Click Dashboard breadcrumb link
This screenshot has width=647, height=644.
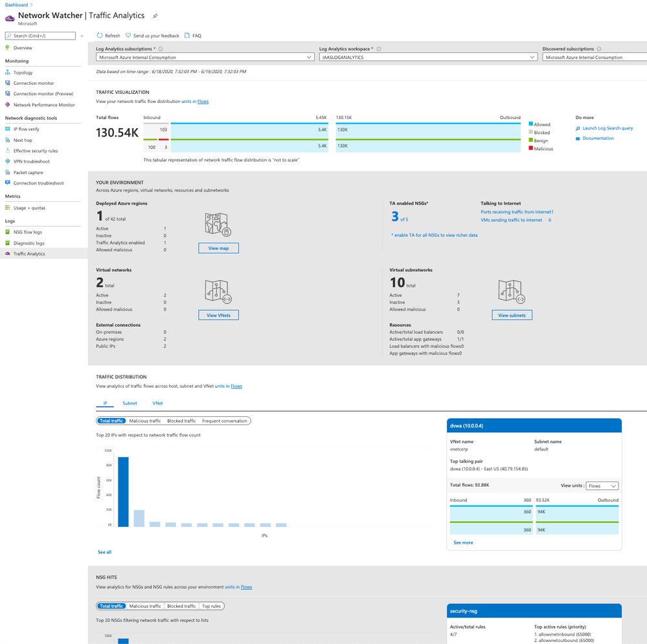pos(16,5)
